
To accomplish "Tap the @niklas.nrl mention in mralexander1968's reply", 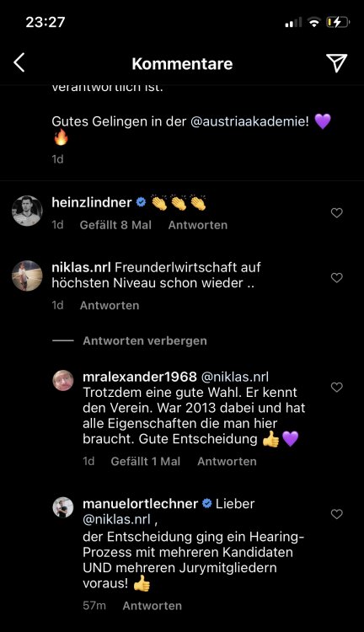I will point(234,378).
